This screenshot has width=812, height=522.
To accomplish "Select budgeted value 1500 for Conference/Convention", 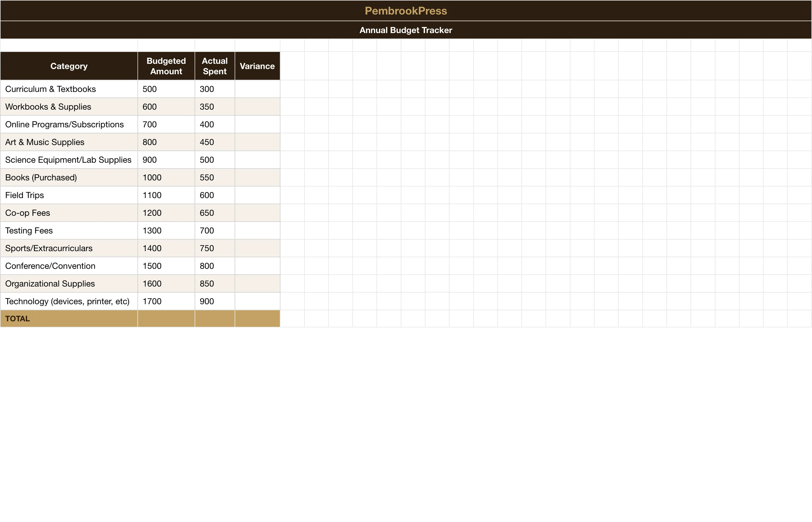I will pos(166,266).
